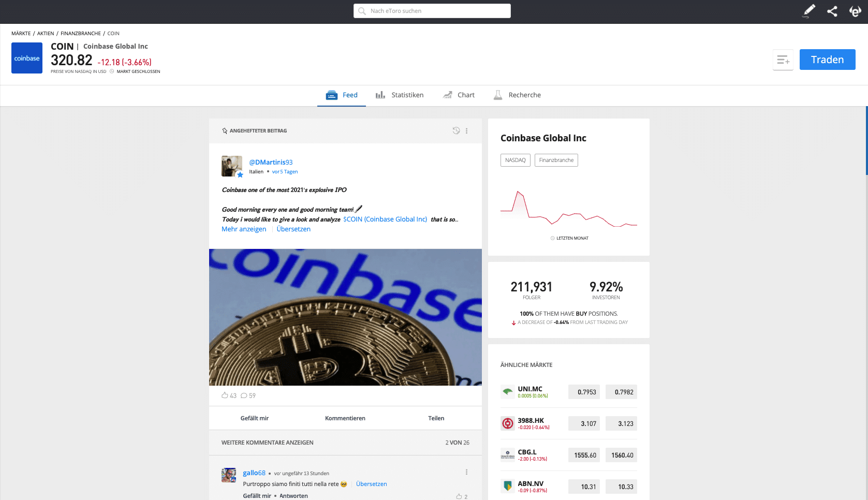Viewport: 868px width, 500px height.
Task: Click the add-to-watchlist icon beside Traden
Action: (783, 60)
